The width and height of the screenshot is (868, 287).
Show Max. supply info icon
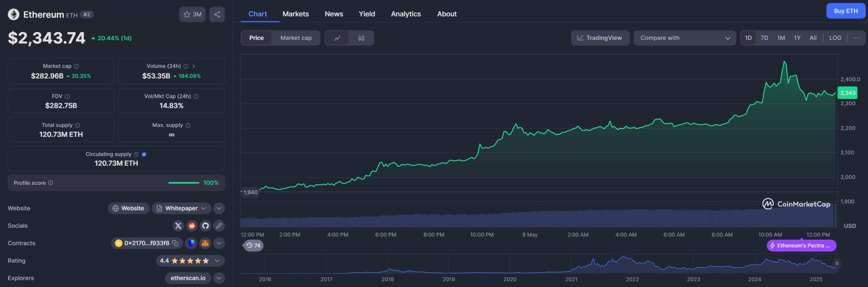pos(188,125)
